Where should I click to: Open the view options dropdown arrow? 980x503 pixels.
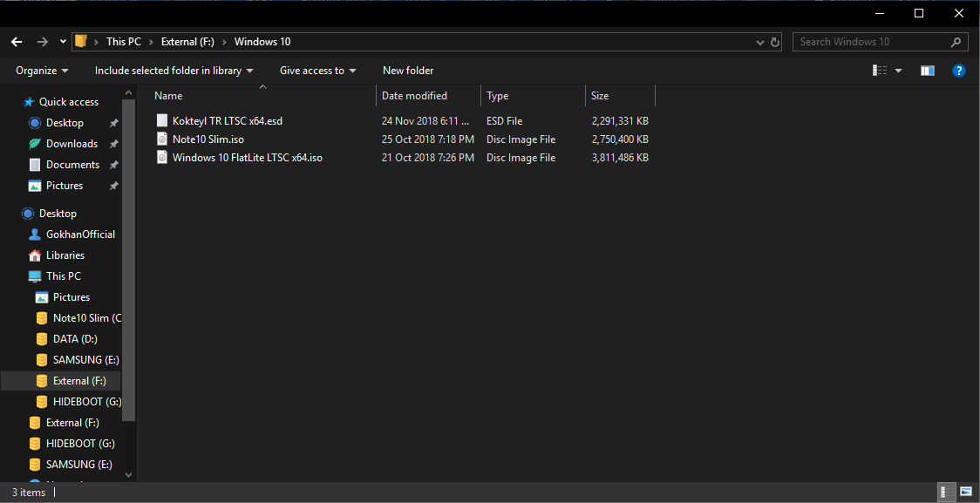(899, 71)
